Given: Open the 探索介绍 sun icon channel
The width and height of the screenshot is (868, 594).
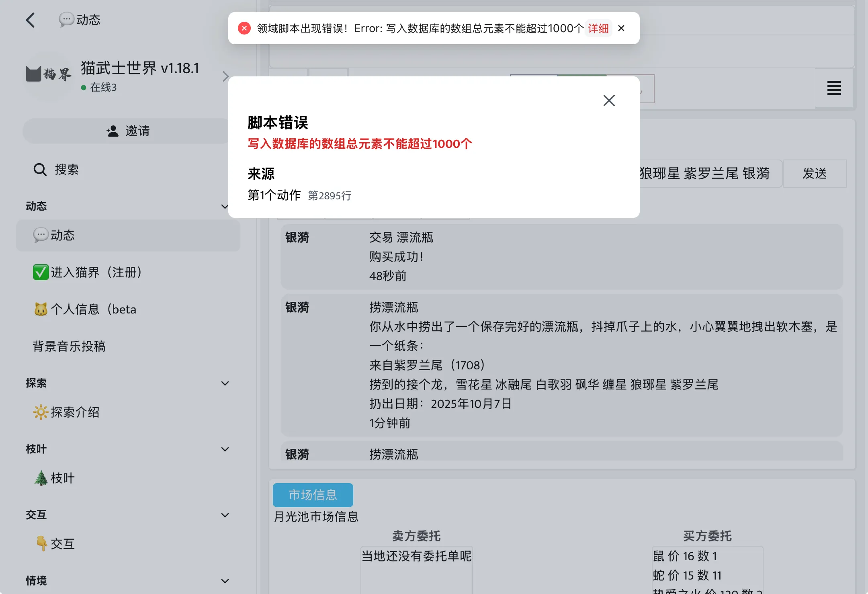Looking at the screenshot, I should 67,412.
